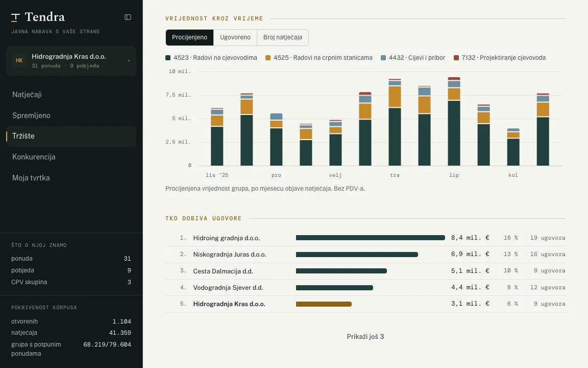Select the highlighted Hidrogradnja Kras d.o.o. row

coord(365,304)
